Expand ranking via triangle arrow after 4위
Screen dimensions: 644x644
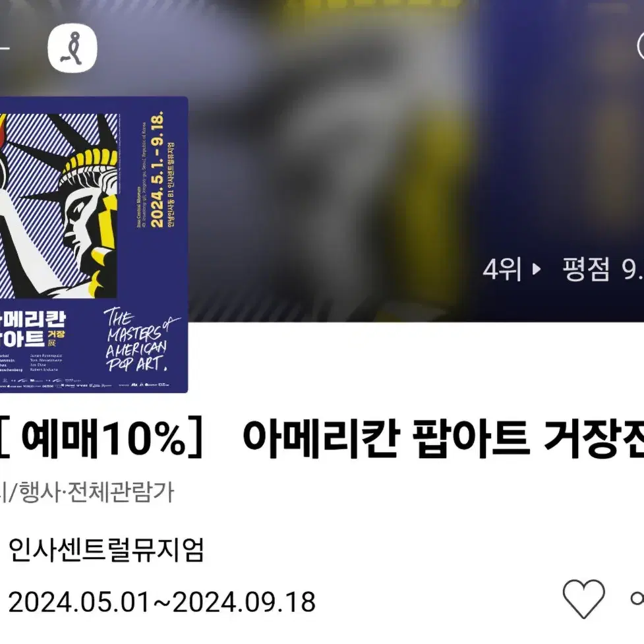tap(536, 270)
